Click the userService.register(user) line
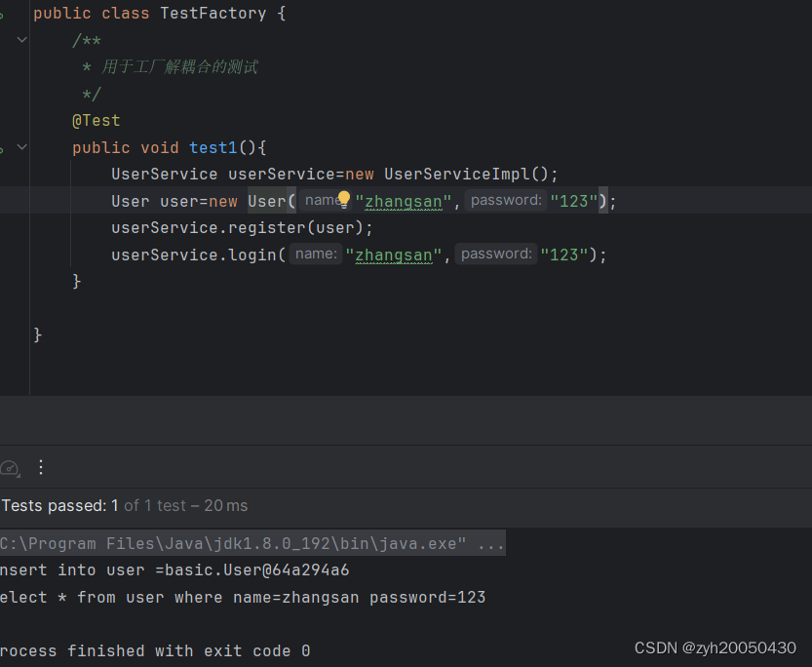Viewport: 812px width, 667px height. pos(242,228)
